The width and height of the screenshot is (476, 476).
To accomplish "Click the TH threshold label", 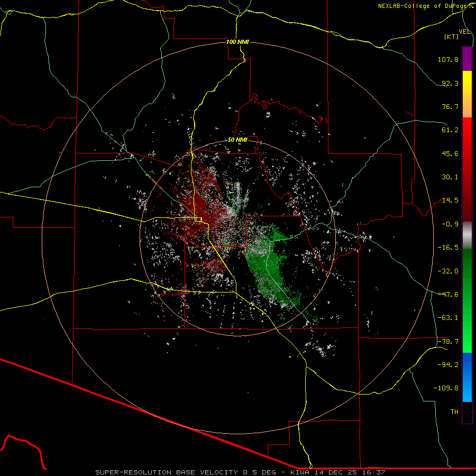I will pos(454,412).
